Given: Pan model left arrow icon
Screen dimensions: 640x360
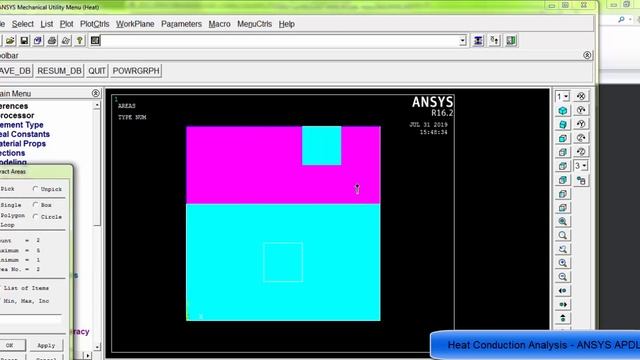Looking at the screenshot, I should tap(563, 291).
